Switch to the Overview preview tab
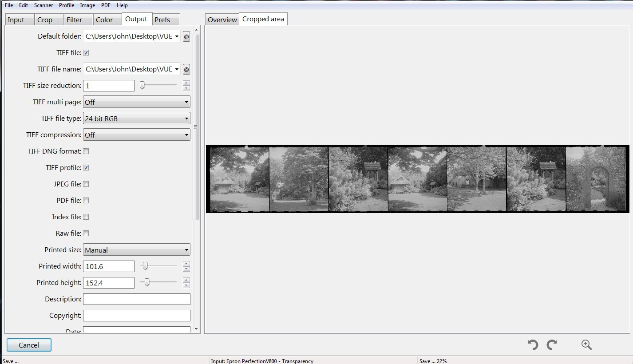633x364 pixels. [x=222, y=20]
